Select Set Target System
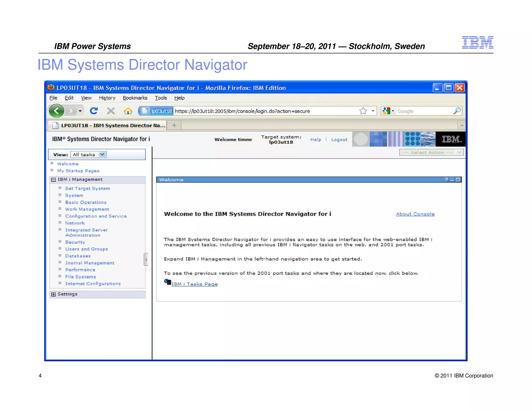The width and height of the screenshot is (532, 411). (x=88, y=188)
